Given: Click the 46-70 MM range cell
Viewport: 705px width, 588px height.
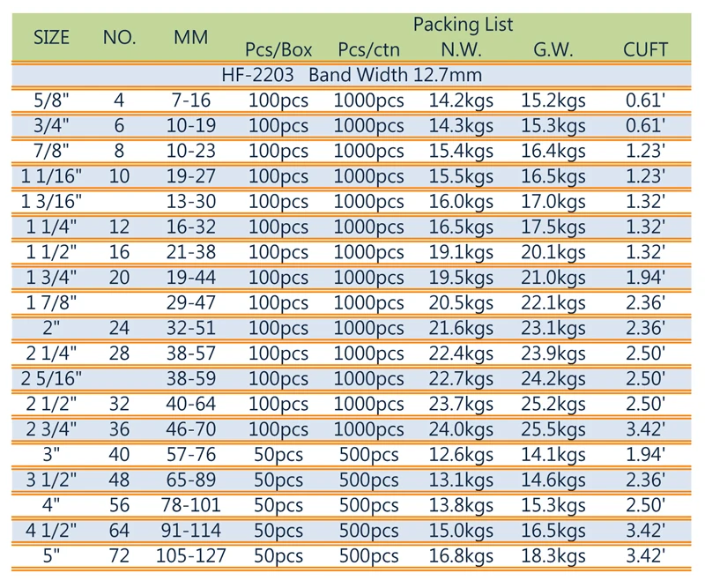Looking at the screenshot, I should coord(191,430).
